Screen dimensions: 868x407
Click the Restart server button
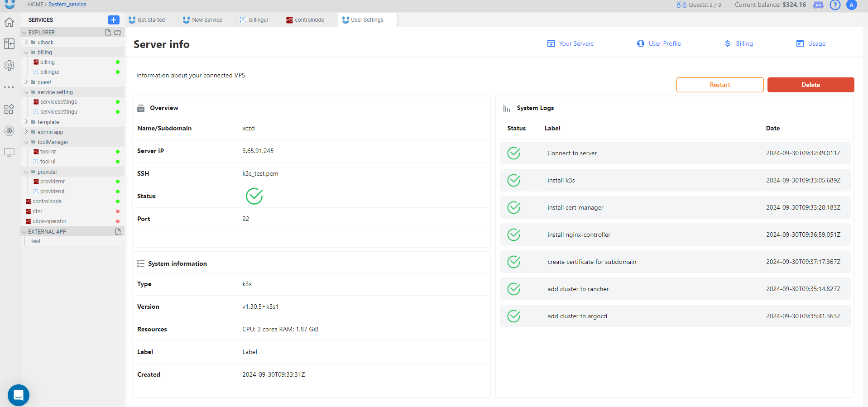pyautogui.click(x=720, y=85)
